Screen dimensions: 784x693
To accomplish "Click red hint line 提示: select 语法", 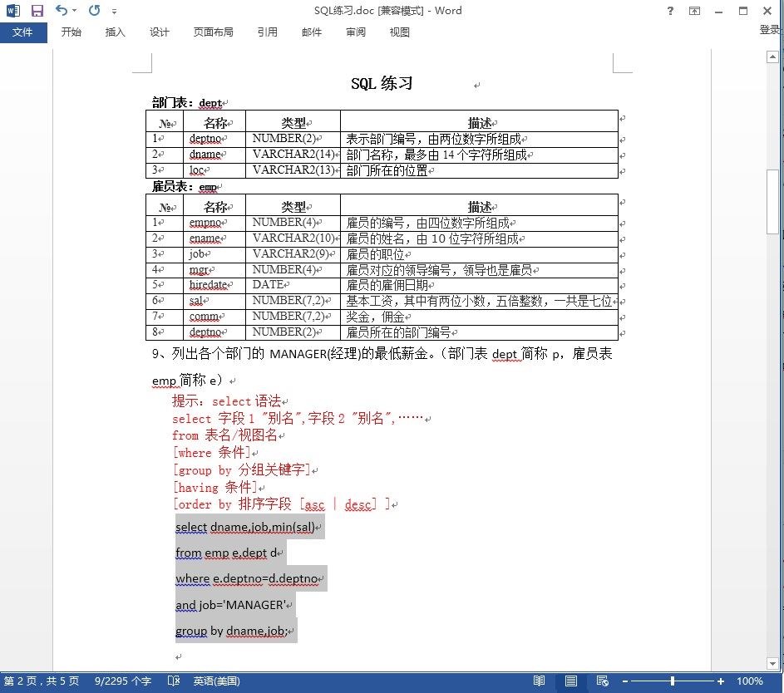I will (x=226, y=401).
